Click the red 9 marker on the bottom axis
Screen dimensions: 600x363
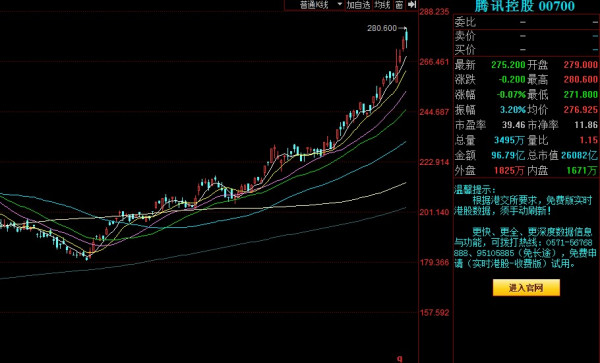[x=399, y=359]
